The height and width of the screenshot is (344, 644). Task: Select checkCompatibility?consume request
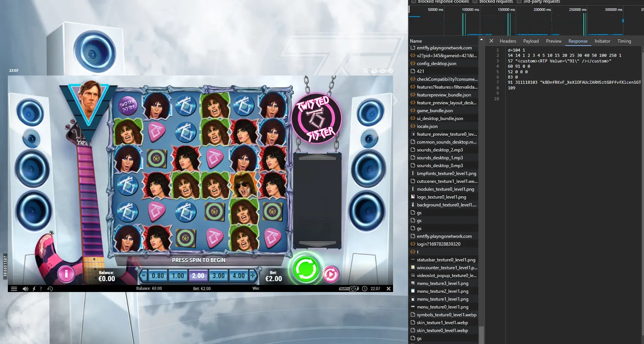(444, 79)
